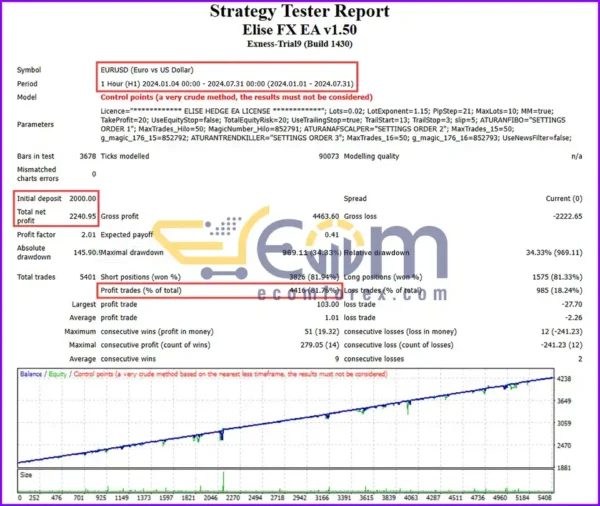Click the "Balance" chart legend label
This screenshot has height=506, width=600.
pos(31,374)
